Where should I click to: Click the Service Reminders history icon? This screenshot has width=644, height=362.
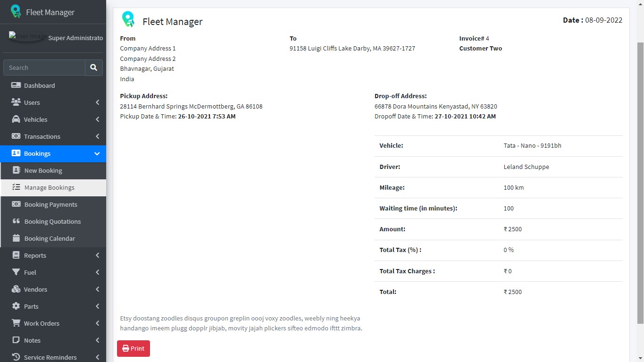(16, 357)
